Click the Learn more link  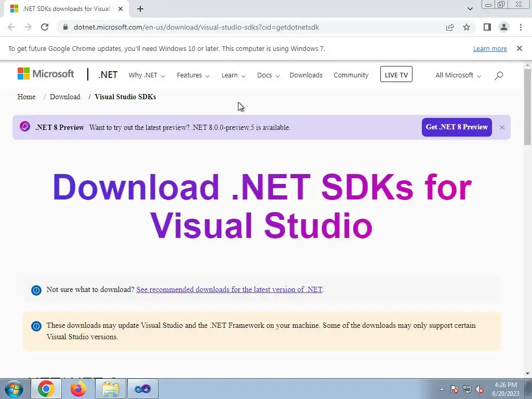tap(490, 48)
